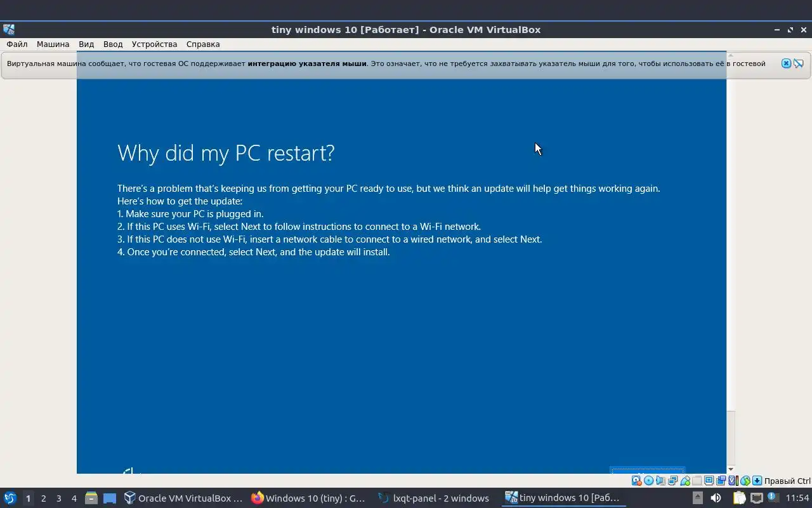Image resolution: width=812 pixels, height=508 pixels.
Task: Click the VM view scrollbar up arrow
Action: point(730,55)
